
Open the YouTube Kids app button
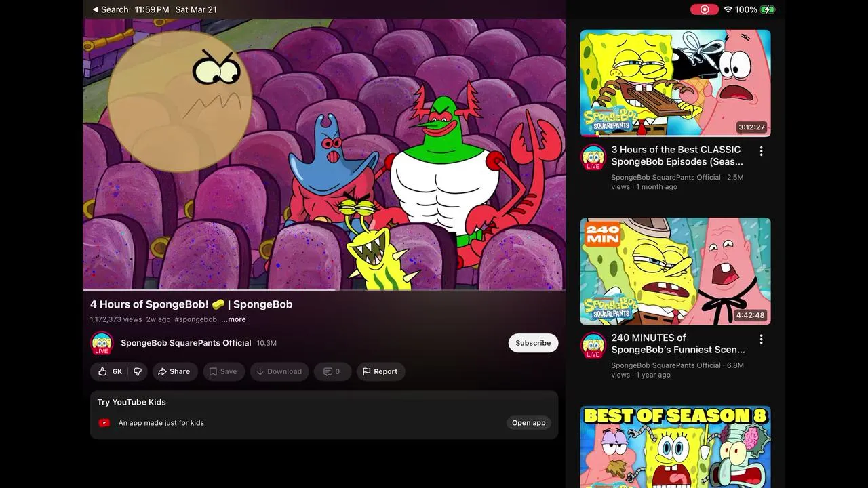[x=529, y=423]
